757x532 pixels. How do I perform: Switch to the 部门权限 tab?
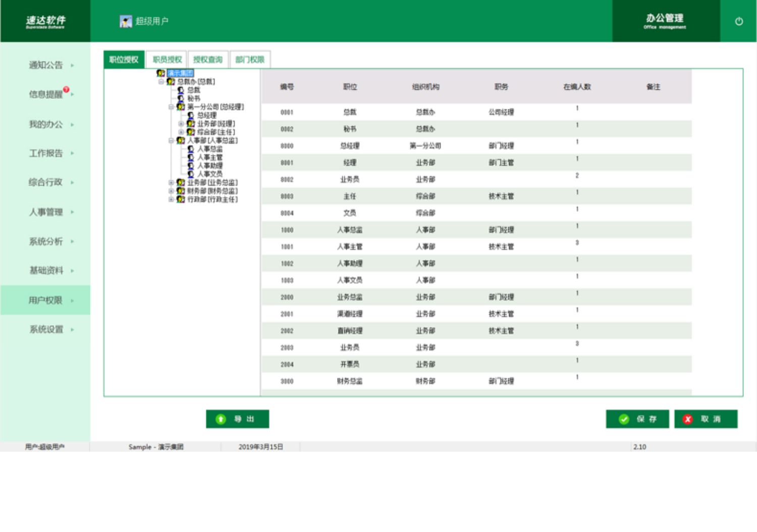(x=250, y=60)
